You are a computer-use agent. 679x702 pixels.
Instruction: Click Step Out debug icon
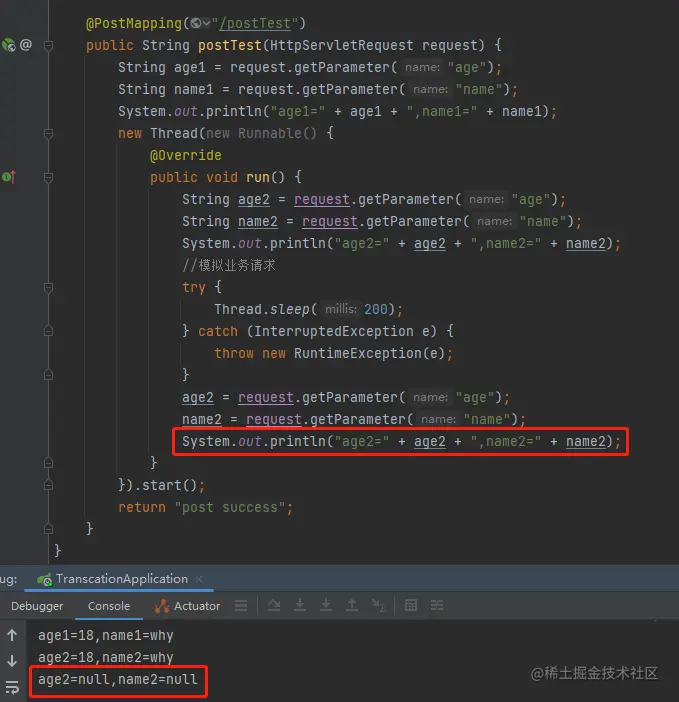coord(352,605)
